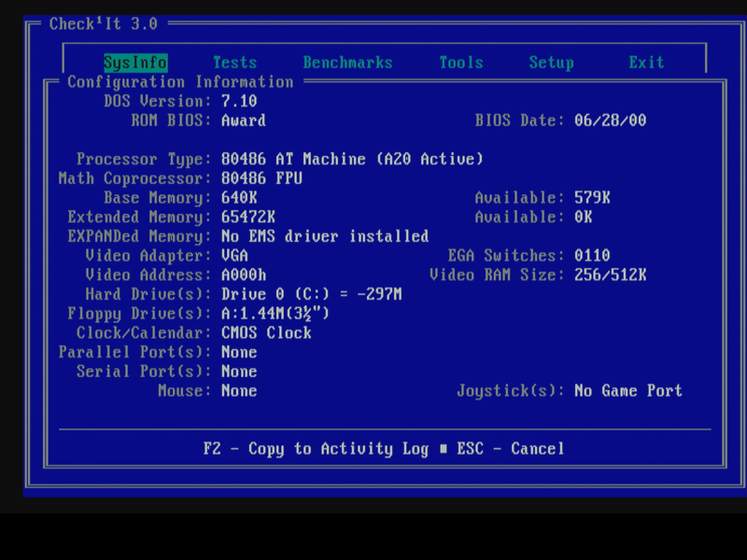
Task: Click the Hard Drive(s) label
Action: [148, 294]
